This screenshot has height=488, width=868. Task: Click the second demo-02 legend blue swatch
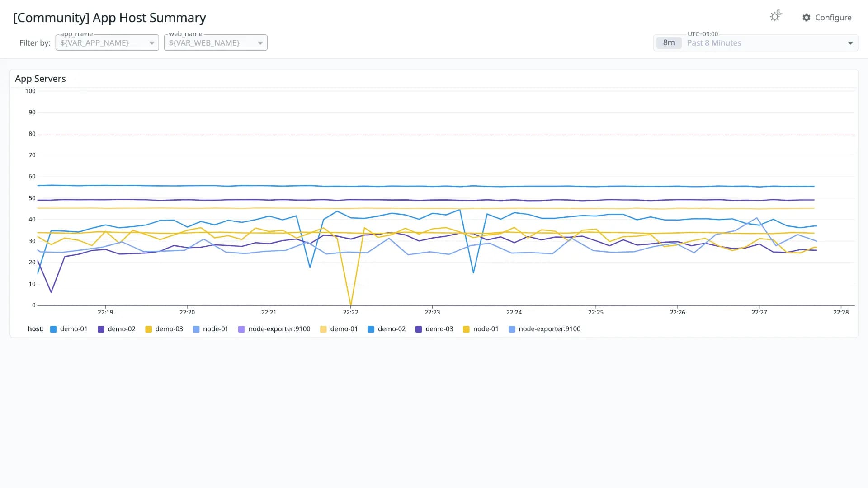(371, 329)
